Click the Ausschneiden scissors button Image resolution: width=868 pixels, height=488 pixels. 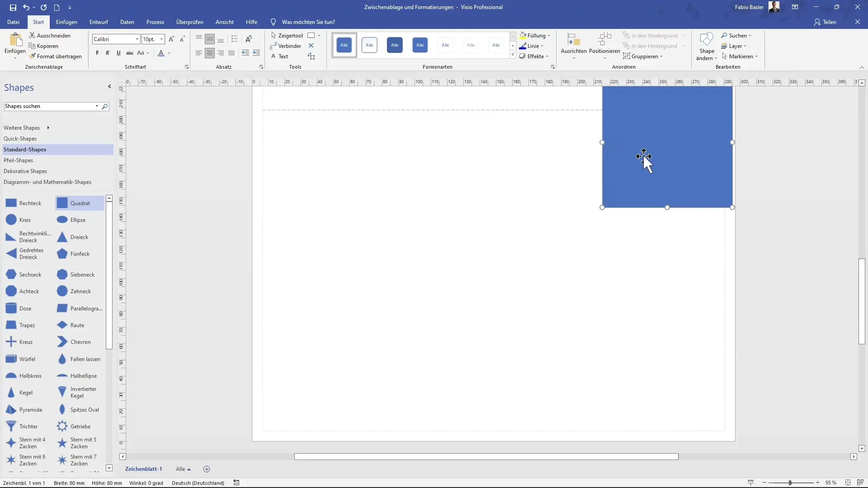[50, 35]
